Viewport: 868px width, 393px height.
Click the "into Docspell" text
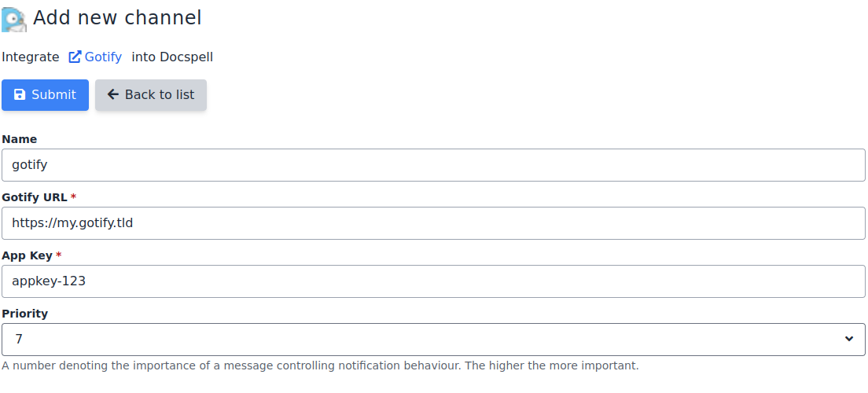(x=172, y=57)
